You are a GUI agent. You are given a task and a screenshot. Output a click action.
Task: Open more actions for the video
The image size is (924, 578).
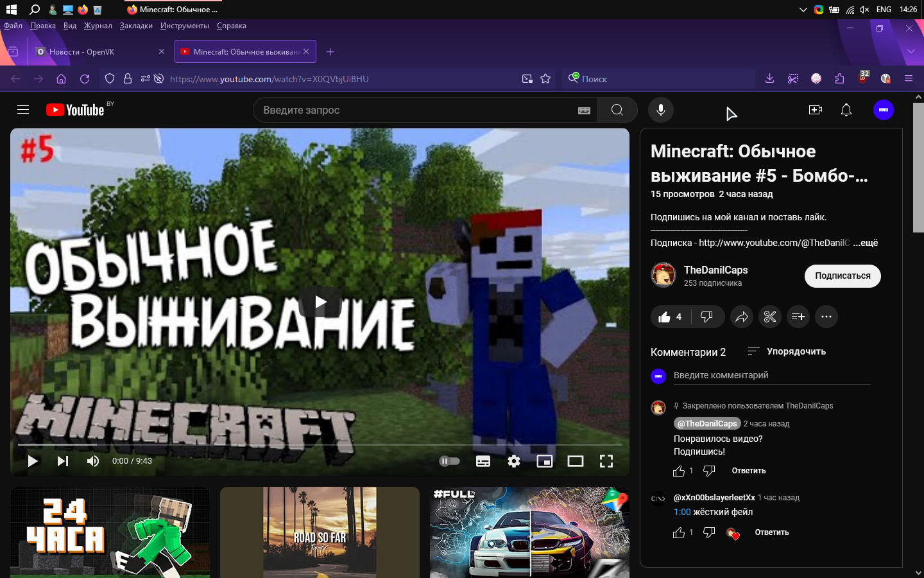826,317
